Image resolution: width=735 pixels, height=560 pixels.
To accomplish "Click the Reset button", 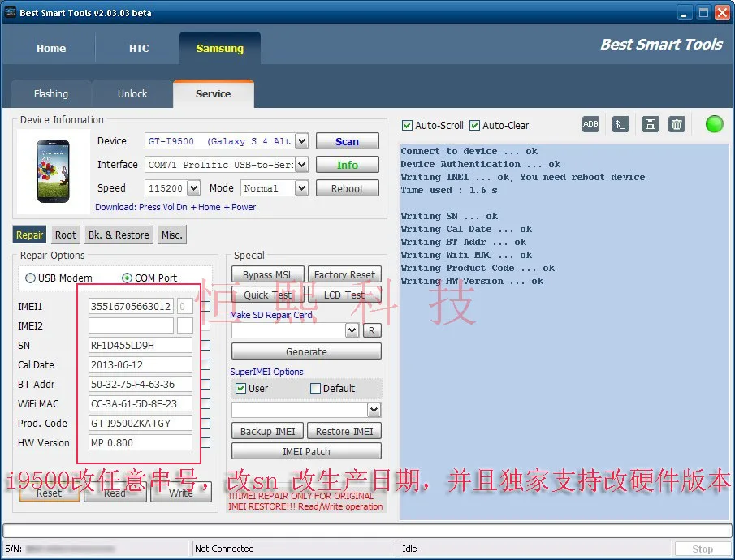I will click(x=50, y=493).
